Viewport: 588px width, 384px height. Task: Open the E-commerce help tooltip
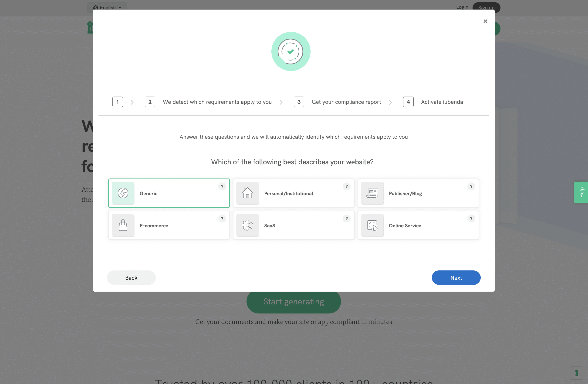[x=222, y=219]
